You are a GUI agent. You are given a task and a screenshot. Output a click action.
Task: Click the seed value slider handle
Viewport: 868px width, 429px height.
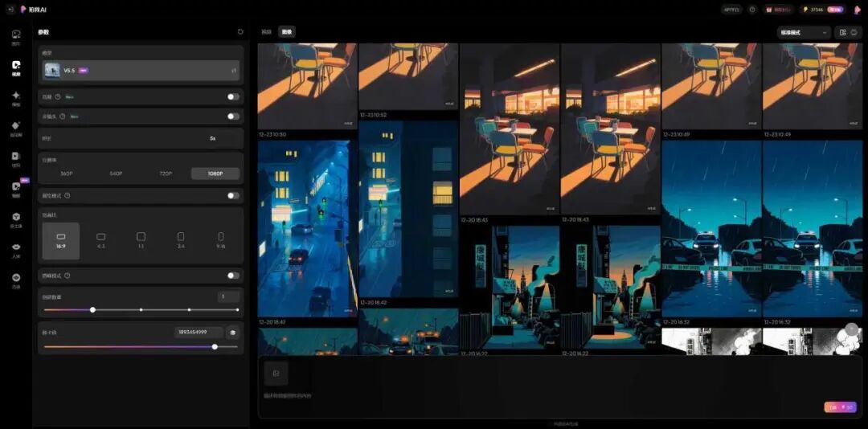215,347
